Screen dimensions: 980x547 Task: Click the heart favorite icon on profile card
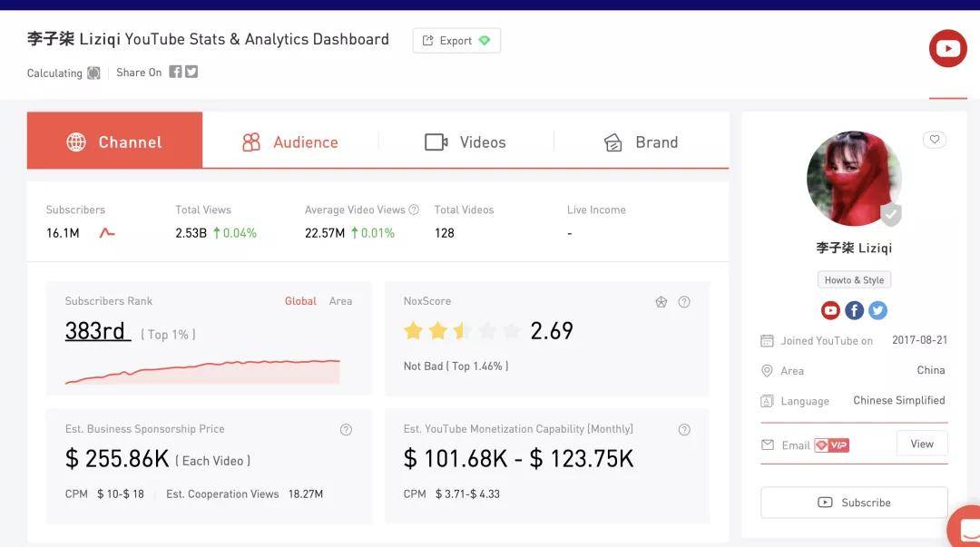pos(935,140)
